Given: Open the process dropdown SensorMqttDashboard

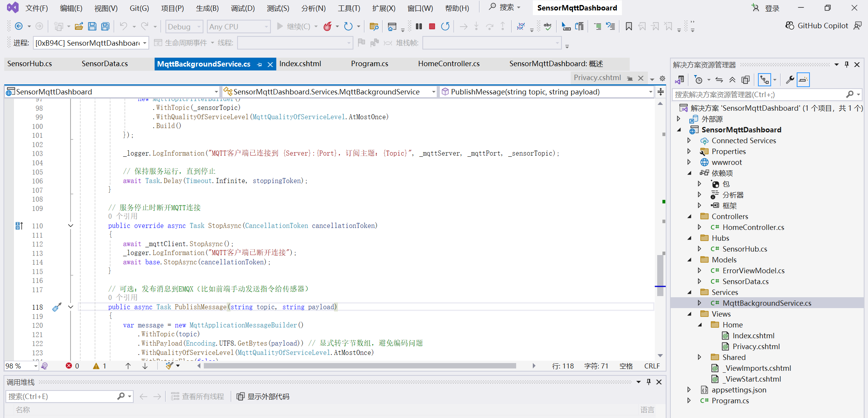Looking at the screenshot, I should tap(145, 43).
